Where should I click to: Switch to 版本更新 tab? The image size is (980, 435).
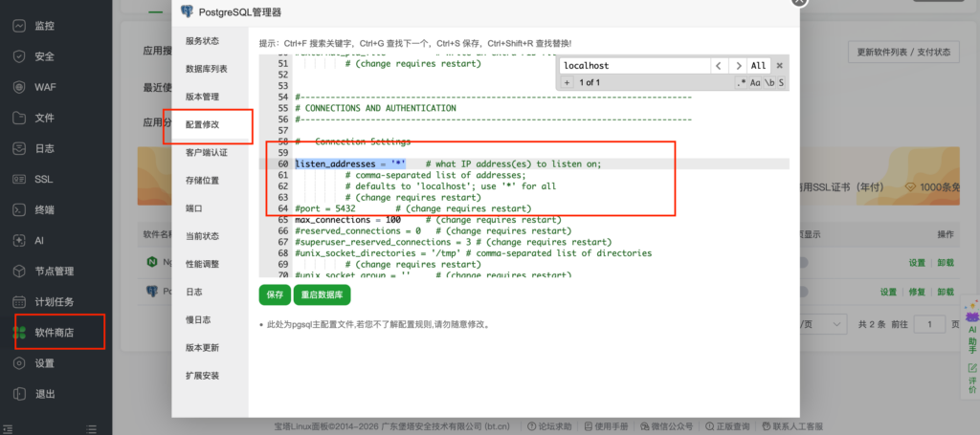tap(203, 348)
